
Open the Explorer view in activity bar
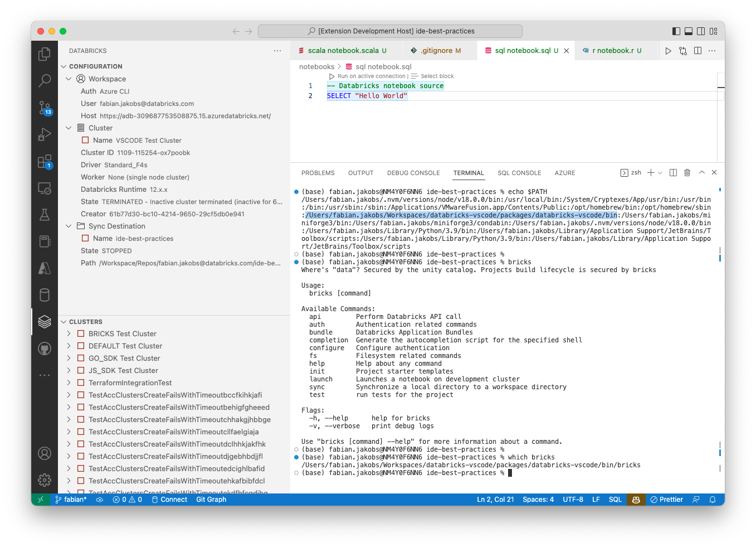coord(45,54)
